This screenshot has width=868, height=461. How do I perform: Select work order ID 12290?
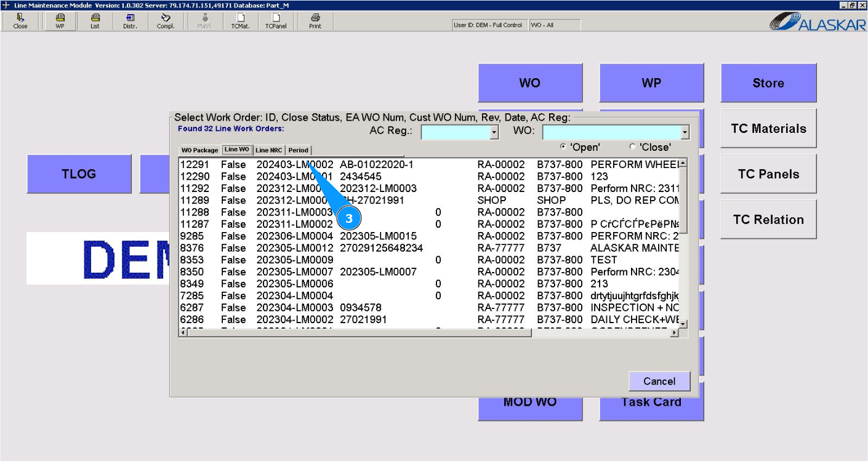tap(195, 177)
